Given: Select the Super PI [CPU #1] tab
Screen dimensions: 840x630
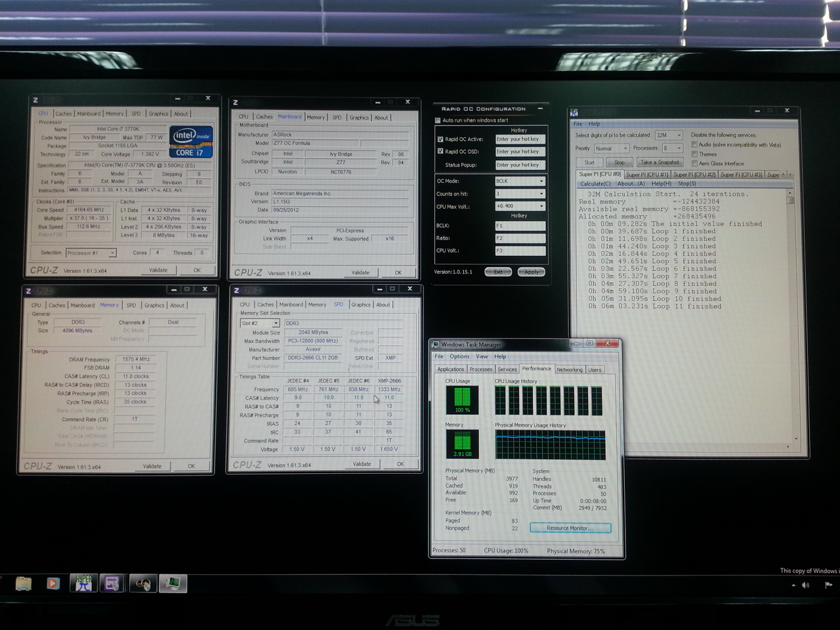Looking at the screenshot, I should (646, 175).
